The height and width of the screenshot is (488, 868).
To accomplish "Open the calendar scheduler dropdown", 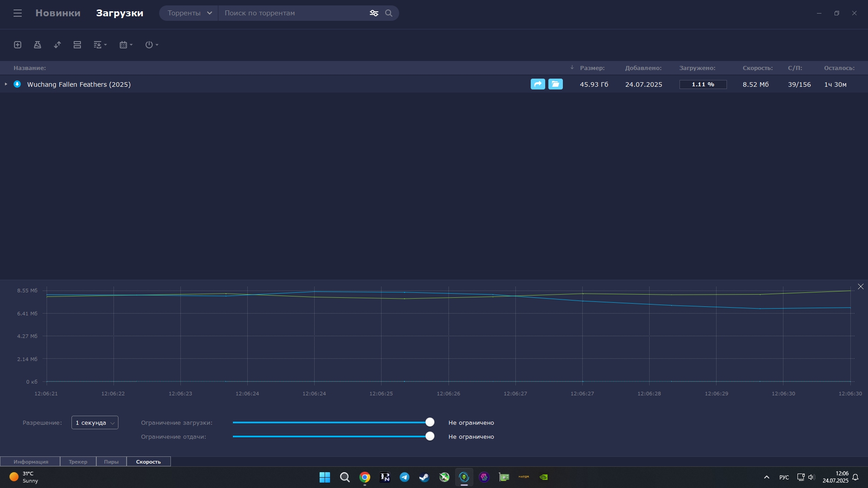I will (126, 45).
